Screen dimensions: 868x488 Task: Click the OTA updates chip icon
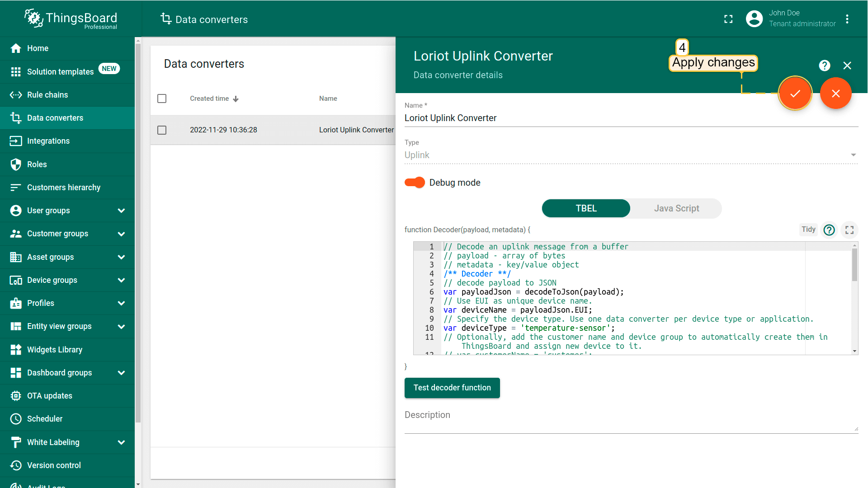[16, 396]
